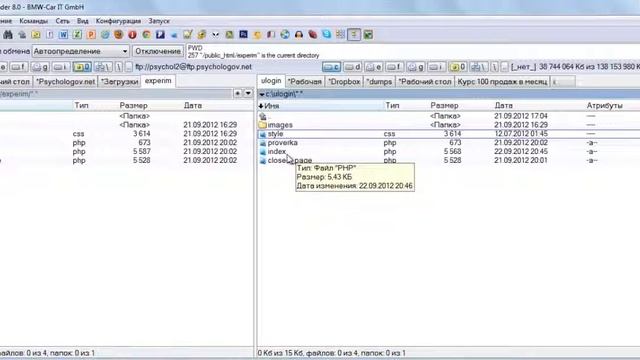Open the Автоопределение transfer mode dropdown
The image size is (640, 360).
click(80, 51)
